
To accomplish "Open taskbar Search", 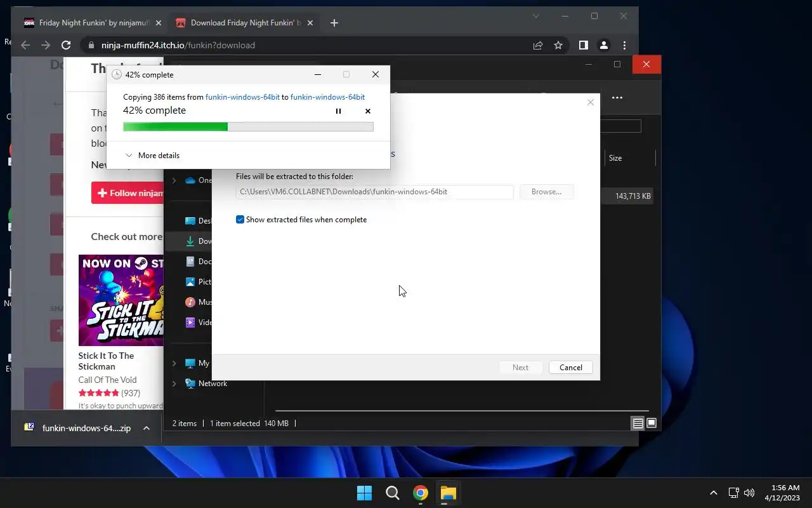I will [x=393, y=493].
